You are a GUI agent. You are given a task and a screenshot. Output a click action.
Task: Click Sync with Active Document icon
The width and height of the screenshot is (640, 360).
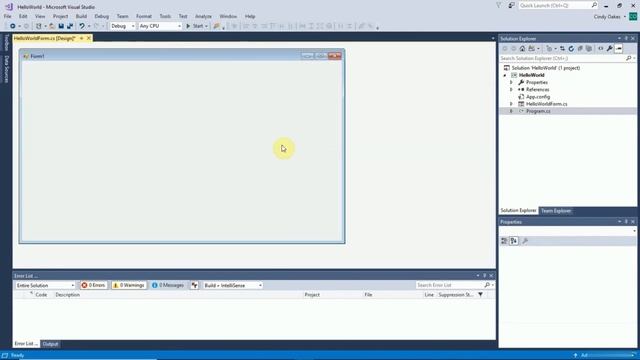tap(562, 49)
